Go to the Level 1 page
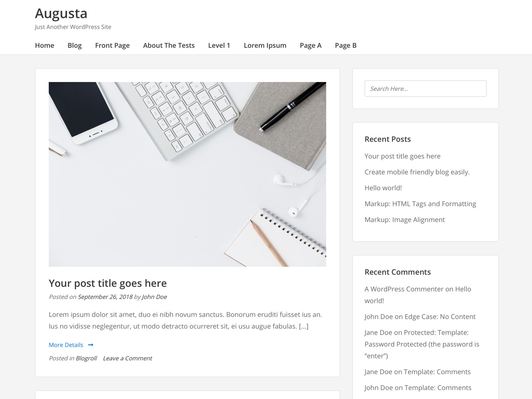Screen dimensions: 532x399 [219, 45]
